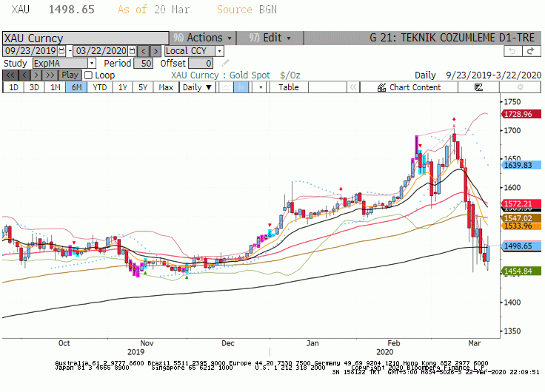Open the Local CCY currency dropdown

(x=219, y=51)
